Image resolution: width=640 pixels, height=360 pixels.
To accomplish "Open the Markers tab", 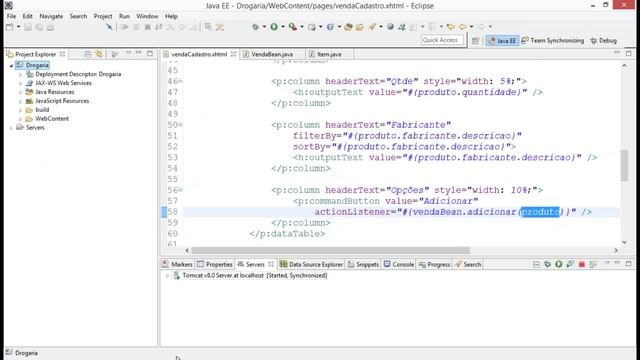I will [x=177, y=264].
